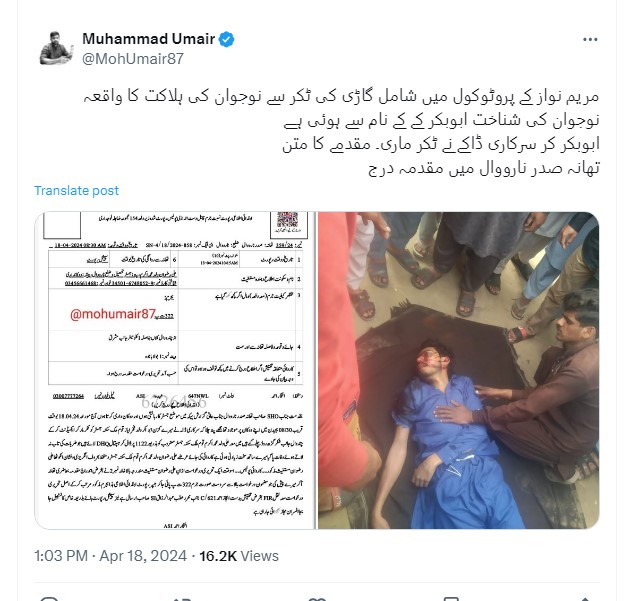This screenshot has width=631, height=601.
Task: Click the share icon below the post
Action: pos(585,599)
